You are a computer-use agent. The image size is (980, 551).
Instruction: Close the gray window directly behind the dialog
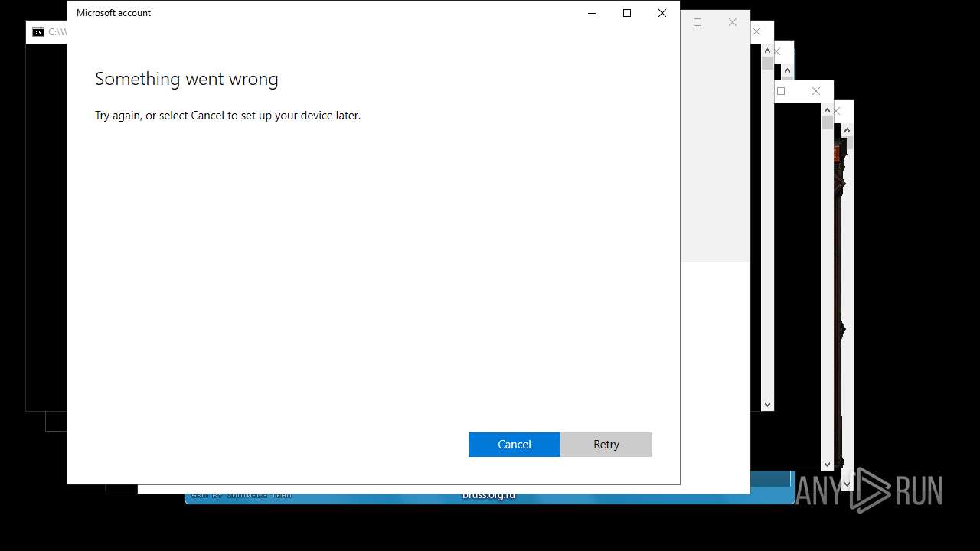733,22
